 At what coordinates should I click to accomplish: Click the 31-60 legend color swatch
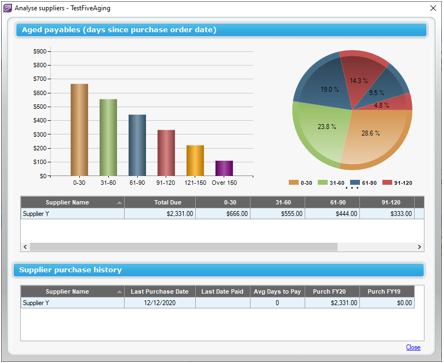point(323,182)
